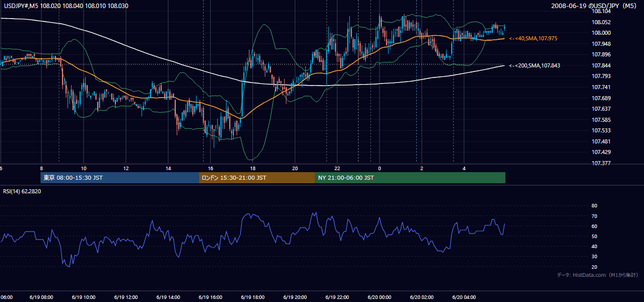Select the NY 21:00-06:00 JST session bar
This screenshot has width=644, height=302.
click(410, 178)
